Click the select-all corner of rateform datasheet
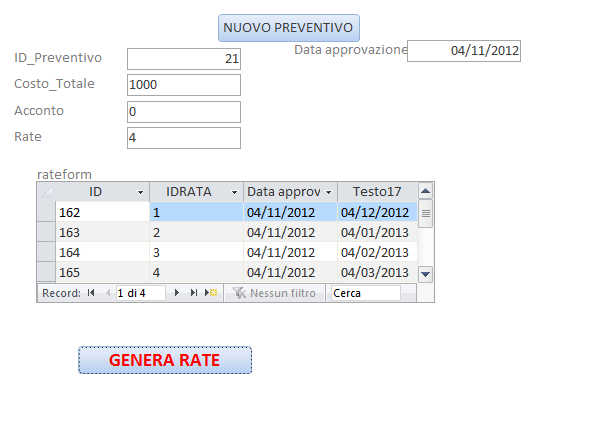 [45, 191]
